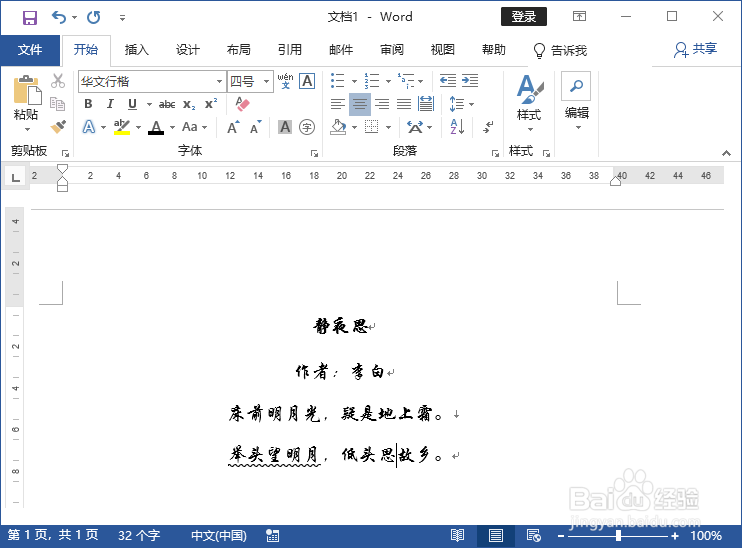Switch to the 设计 tab
Viewport: 742px width, 548px height.
(188, 50)
